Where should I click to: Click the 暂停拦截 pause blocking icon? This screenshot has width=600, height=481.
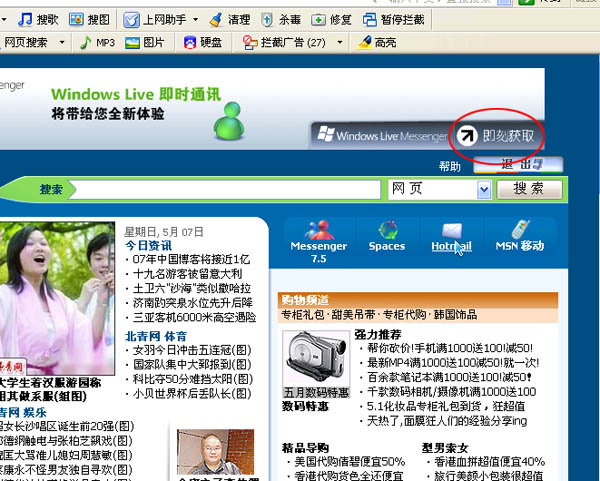[x=369, y=20]
